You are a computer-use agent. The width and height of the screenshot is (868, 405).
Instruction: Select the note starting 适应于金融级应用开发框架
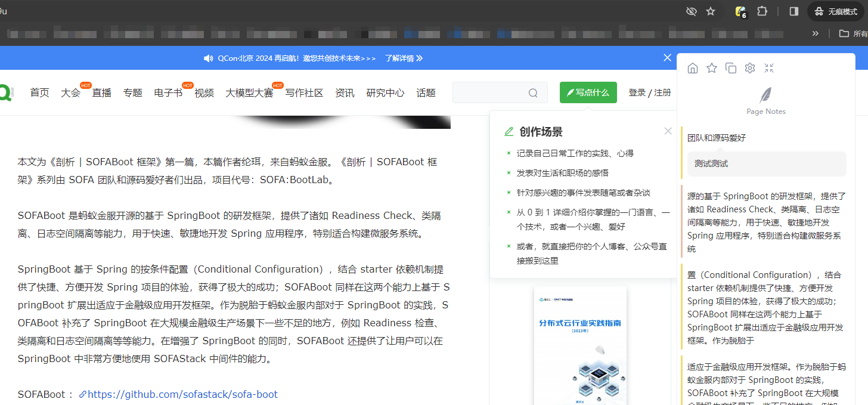click(767, 382)
